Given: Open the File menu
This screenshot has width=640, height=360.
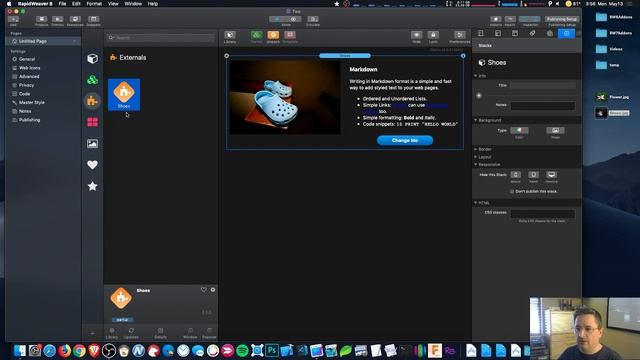Looking at the screenshot, I should click(62, 4).
